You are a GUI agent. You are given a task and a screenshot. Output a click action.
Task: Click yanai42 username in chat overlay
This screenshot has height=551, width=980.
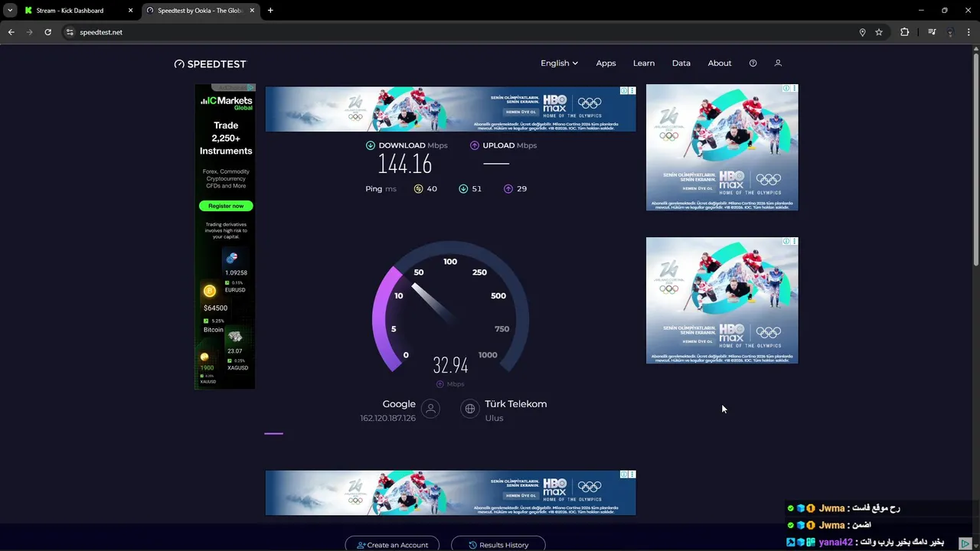click(835, 542)
